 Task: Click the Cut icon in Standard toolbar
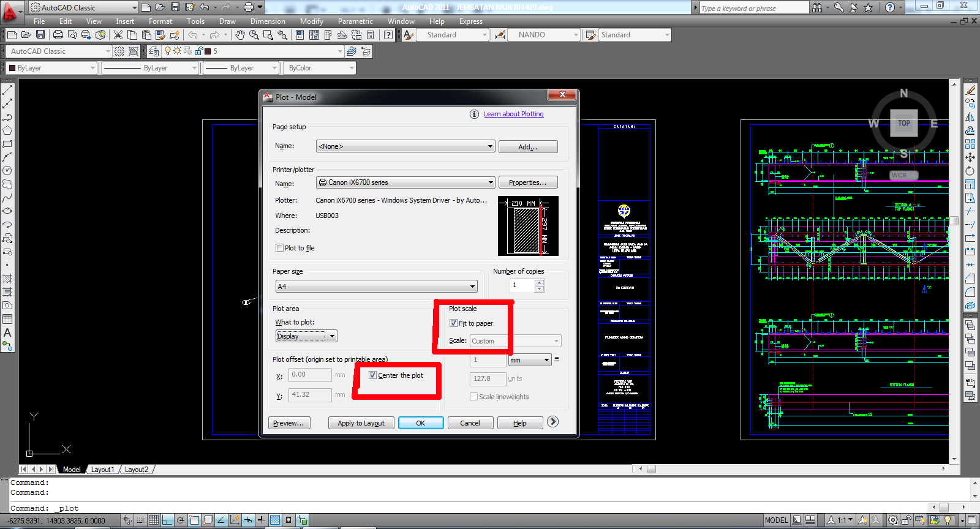[x=118, y=35]
